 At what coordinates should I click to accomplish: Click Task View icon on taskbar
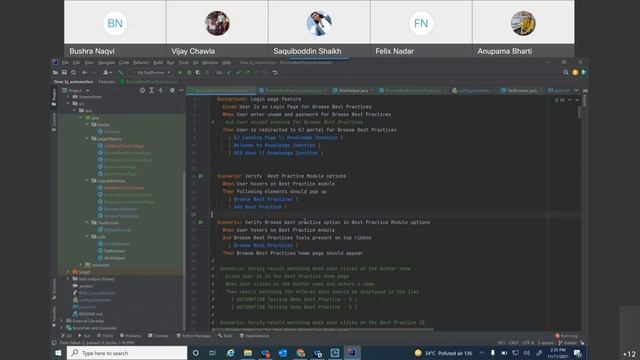213,353
